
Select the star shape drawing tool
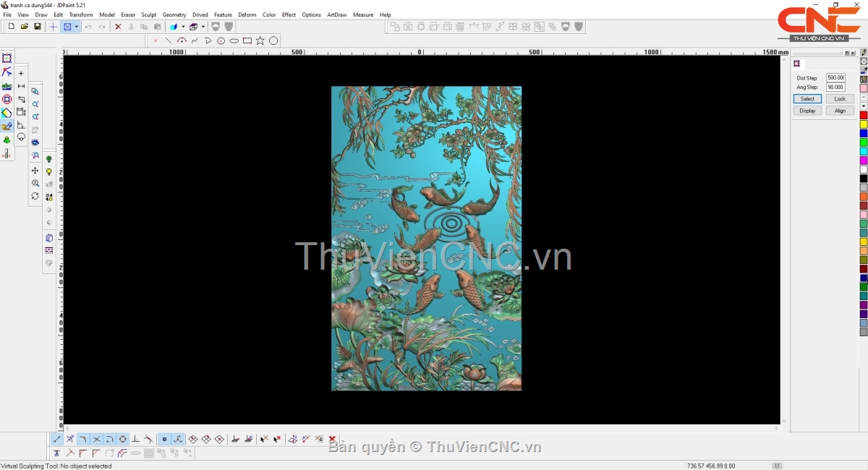(x=260, y=40)
